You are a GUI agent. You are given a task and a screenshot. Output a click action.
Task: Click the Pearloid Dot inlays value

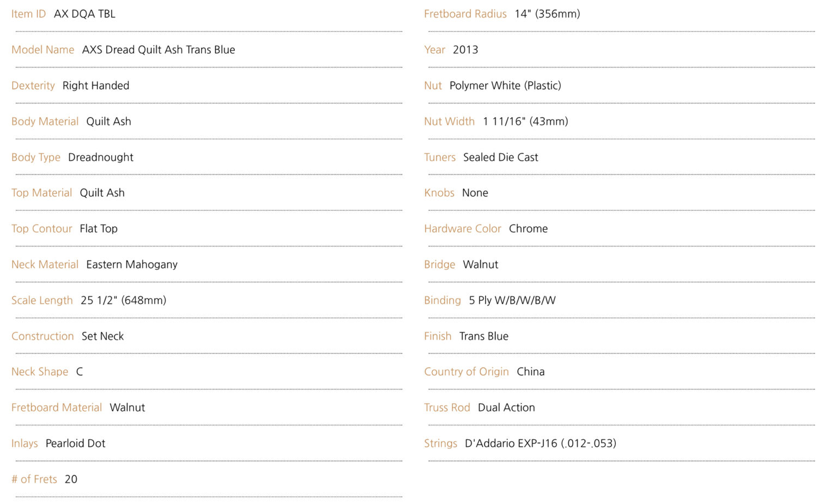click(x=75, y=444)
